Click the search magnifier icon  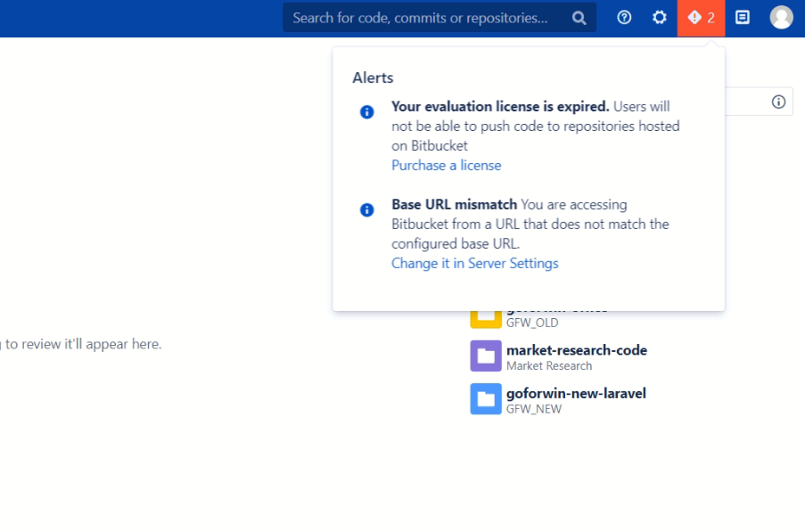click(x=579, y=18)
